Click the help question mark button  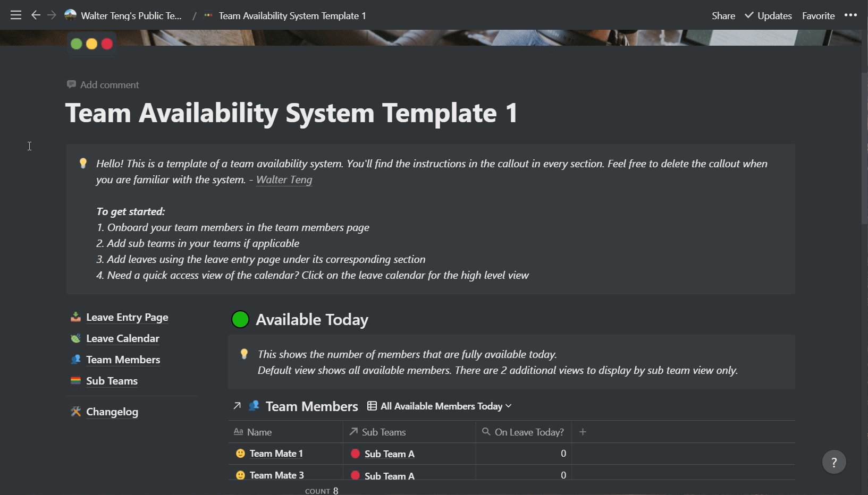(x=833, y=462)
